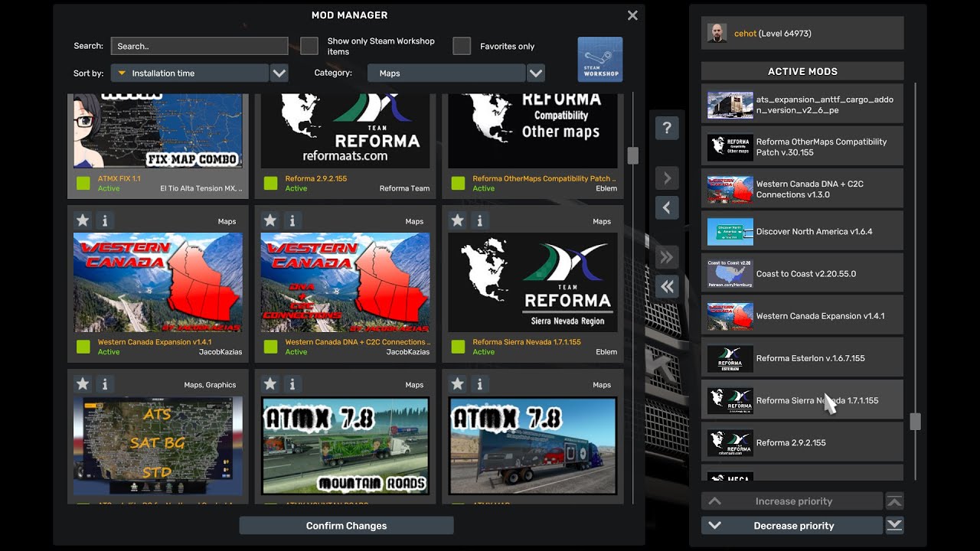Viewport: 980px width, 551px height.
Task: Toggle Reforma 2.9.2.155 active status square
Action: click(270, 183)
